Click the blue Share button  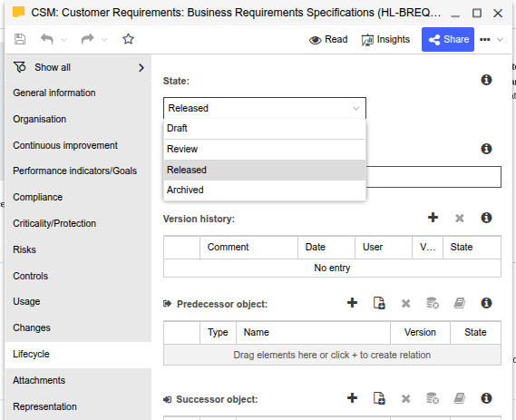click(448, 40)
